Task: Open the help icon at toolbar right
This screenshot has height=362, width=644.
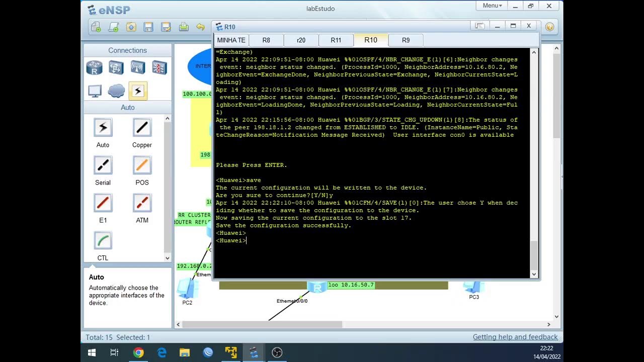Action: click(549, 27)
